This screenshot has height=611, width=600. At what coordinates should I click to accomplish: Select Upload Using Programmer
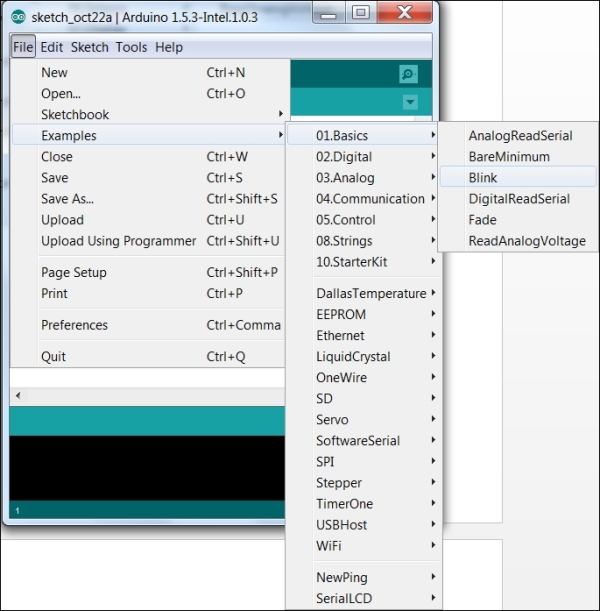click(148, 241)
